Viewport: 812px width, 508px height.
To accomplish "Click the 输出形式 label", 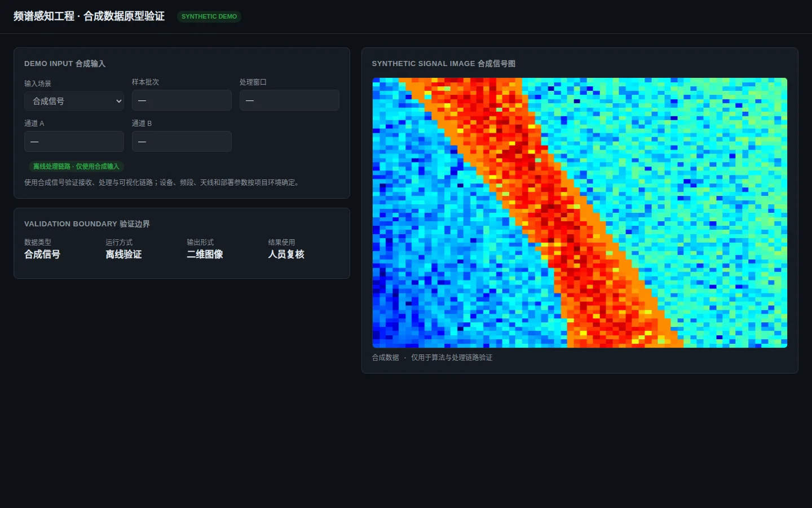I will click(x=200, y=242).
